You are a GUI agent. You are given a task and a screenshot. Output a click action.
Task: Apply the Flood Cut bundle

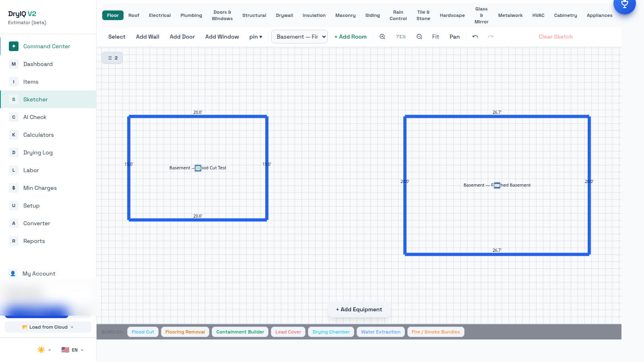click(143, 332)
